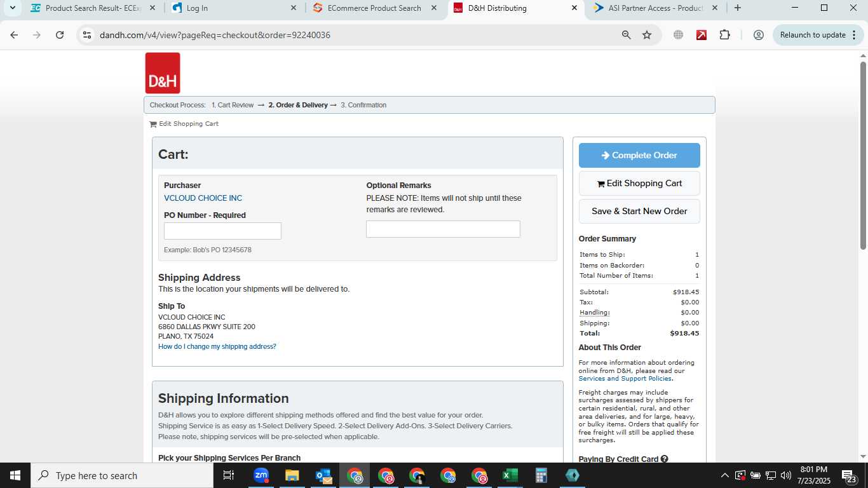
Task: Click the taskbar clock showing 8:01 PM
Action: pos(814,475)
